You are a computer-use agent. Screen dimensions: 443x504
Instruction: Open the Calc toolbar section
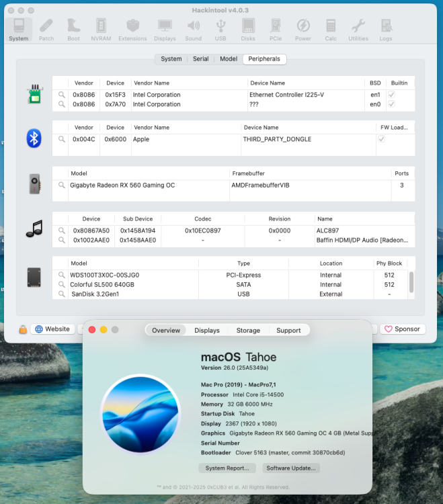331,30
